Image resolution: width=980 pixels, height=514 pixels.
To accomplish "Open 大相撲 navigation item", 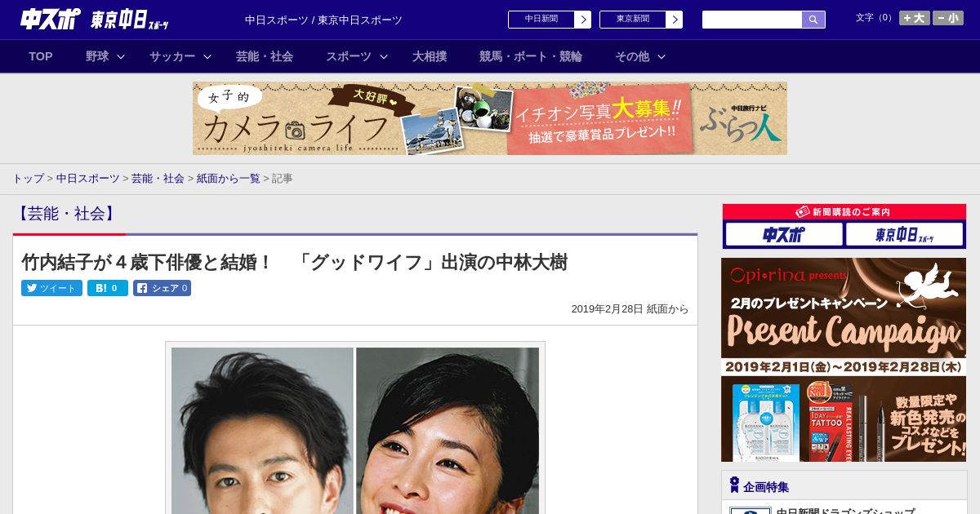I will 430,56.
